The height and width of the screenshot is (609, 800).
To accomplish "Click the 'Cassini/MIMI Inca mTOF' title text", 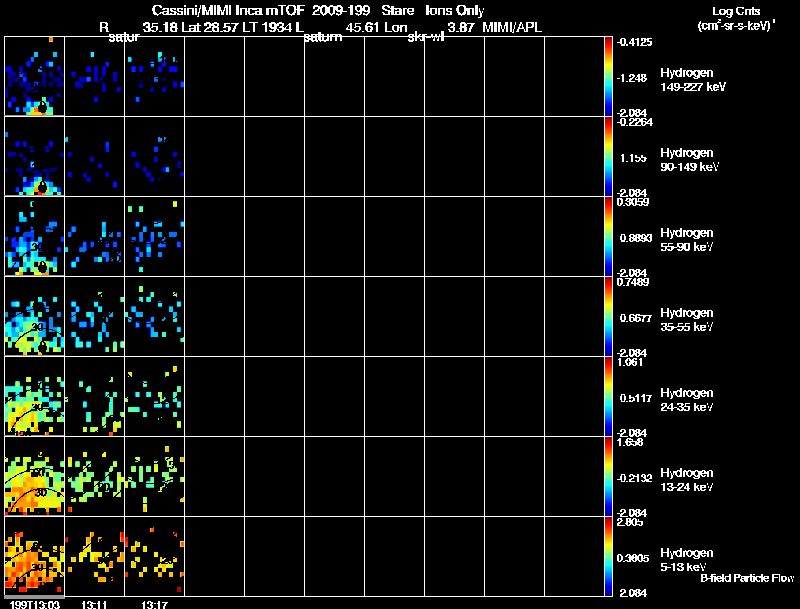I will pos(228,11).
